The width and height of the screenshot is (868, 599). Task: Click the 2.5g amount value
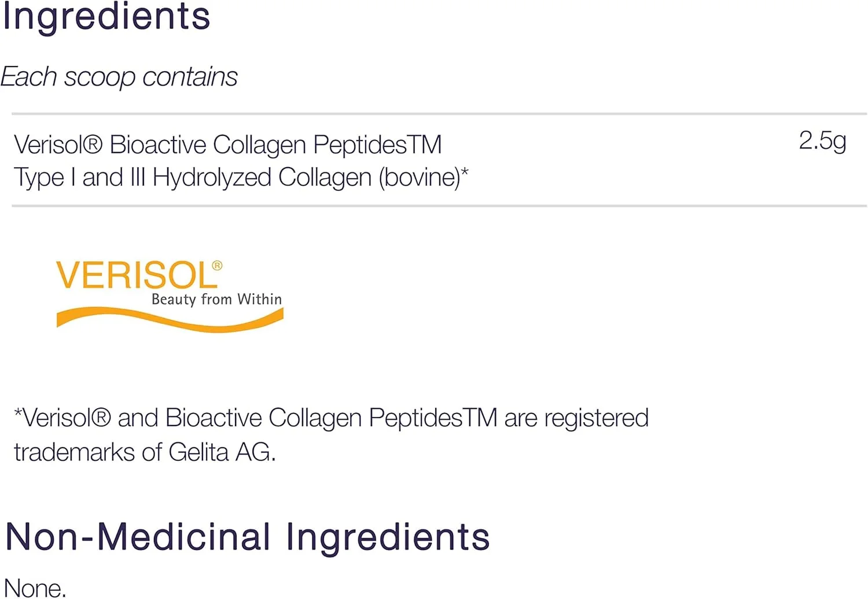pyautogui.click(x=822, y=140)
